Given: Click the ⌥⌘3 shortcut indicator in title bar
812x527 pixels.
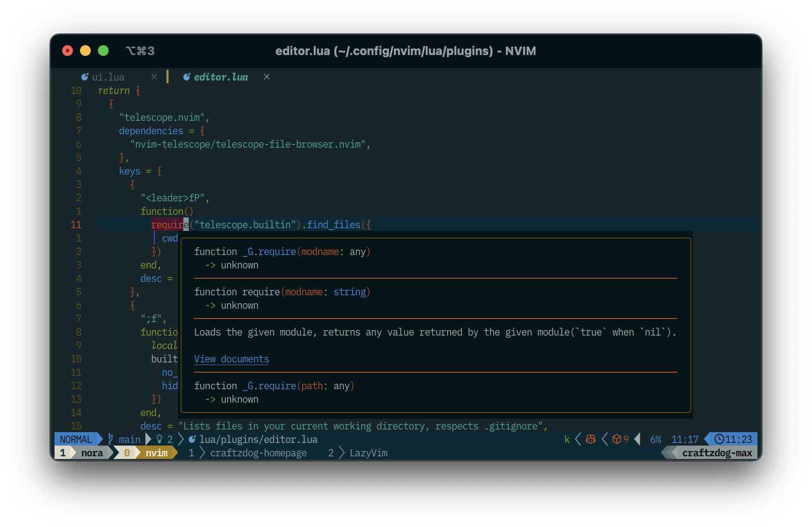Looking at the screenshot, I should pos(139,51).
